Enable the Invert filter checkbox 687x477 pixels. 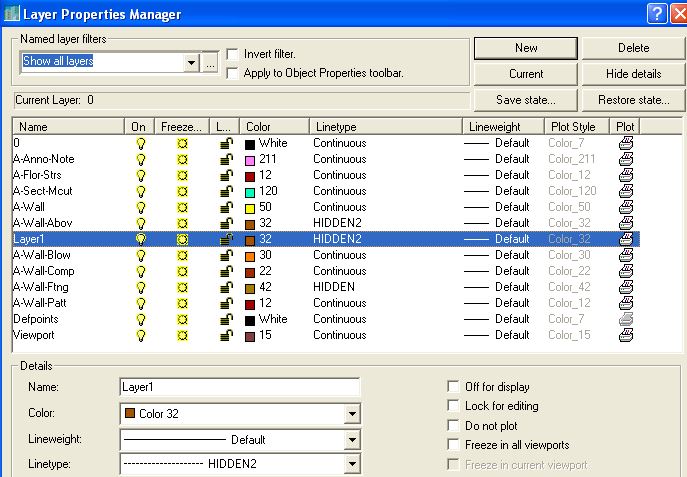[233, 54]
